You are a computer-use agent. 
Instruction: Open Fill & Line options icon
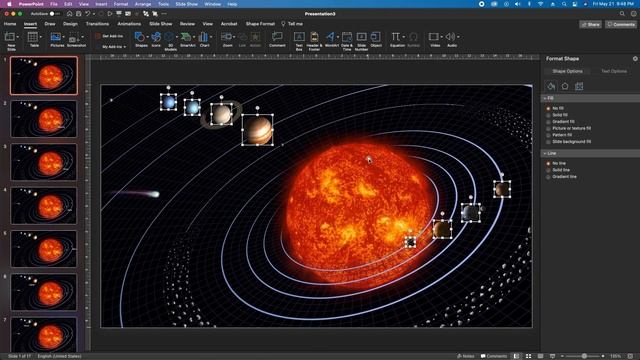551,86
